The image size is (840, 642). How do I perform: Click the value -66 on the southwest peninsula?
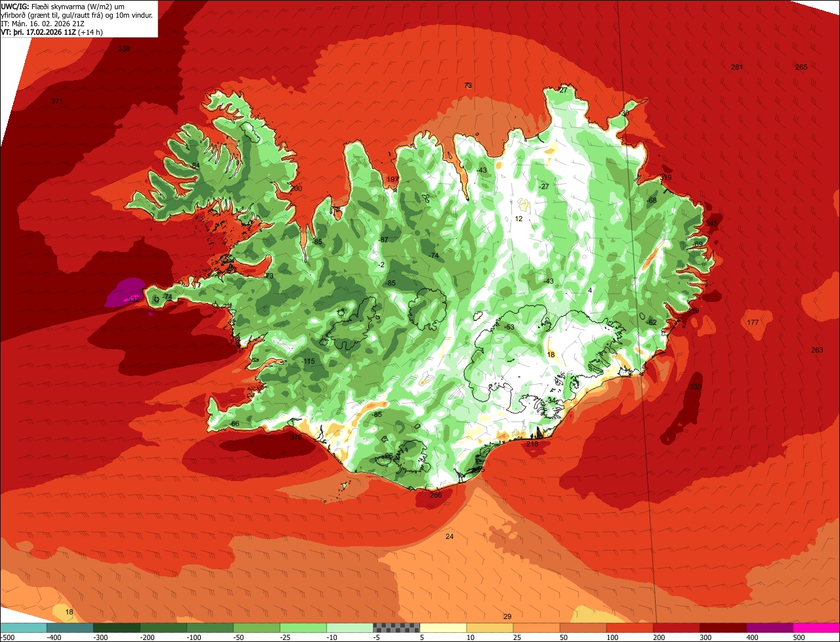point(234,424)
